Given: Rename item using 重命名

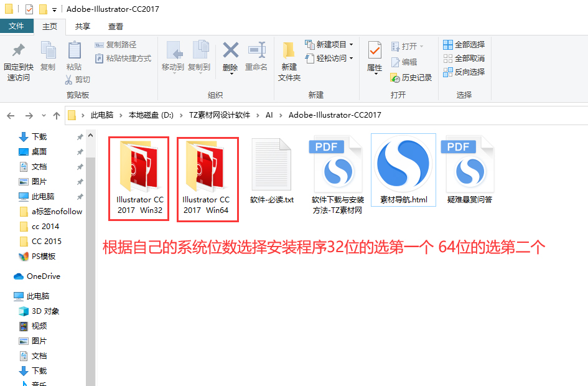Looking at the screenshot, I should [256, 56].
